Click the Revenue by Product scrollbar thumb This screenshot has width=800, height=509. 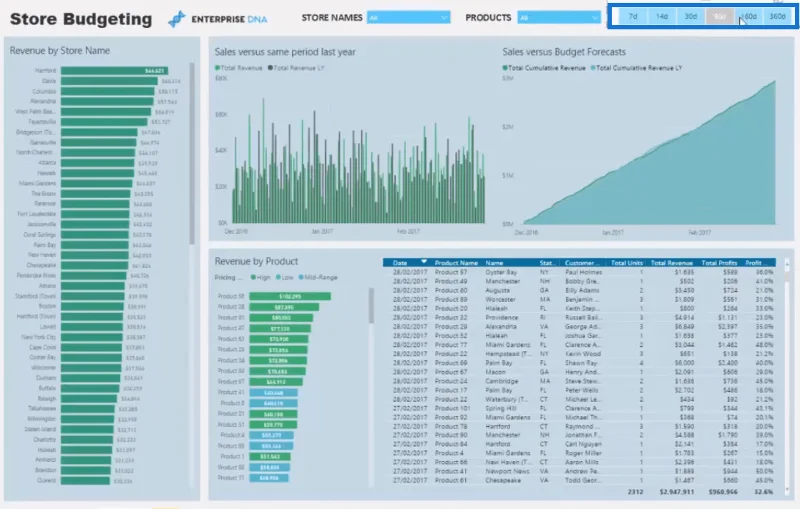click(371, 305)
